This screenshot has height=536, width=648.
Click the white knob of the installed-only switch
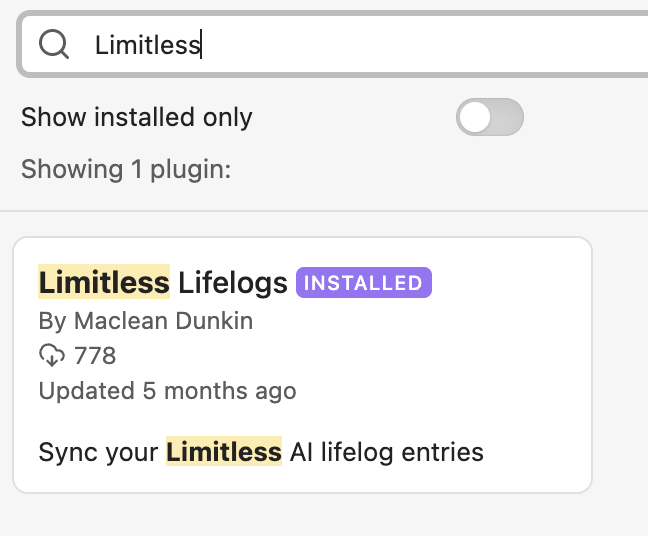tap(475, 117)
